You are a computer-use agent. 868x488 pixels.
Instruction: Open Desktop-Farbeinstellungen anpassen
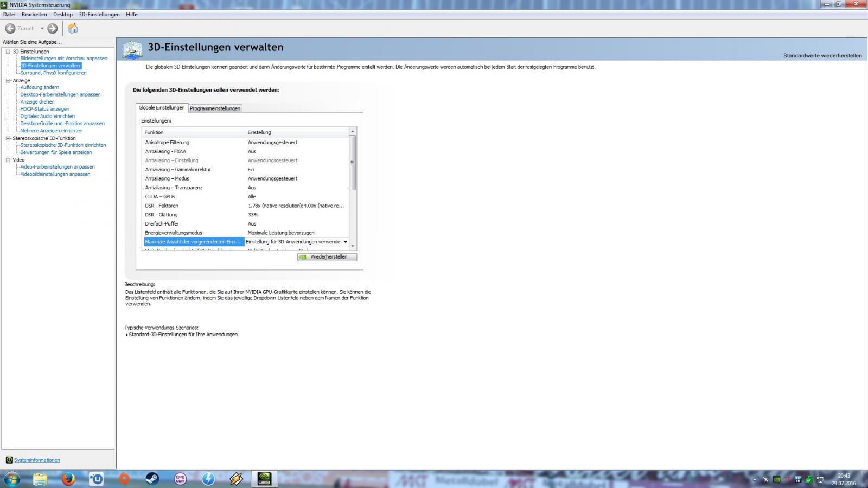(60, 94)
